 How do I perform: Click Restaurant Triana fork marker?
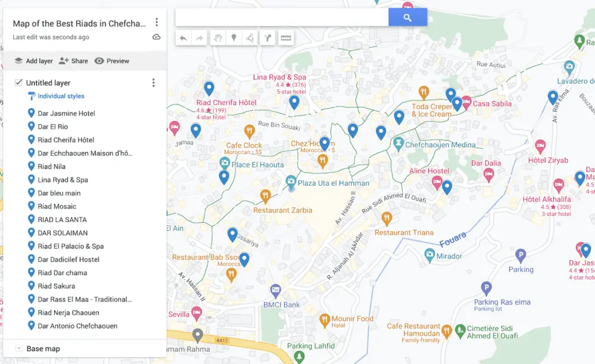point(386,218)
